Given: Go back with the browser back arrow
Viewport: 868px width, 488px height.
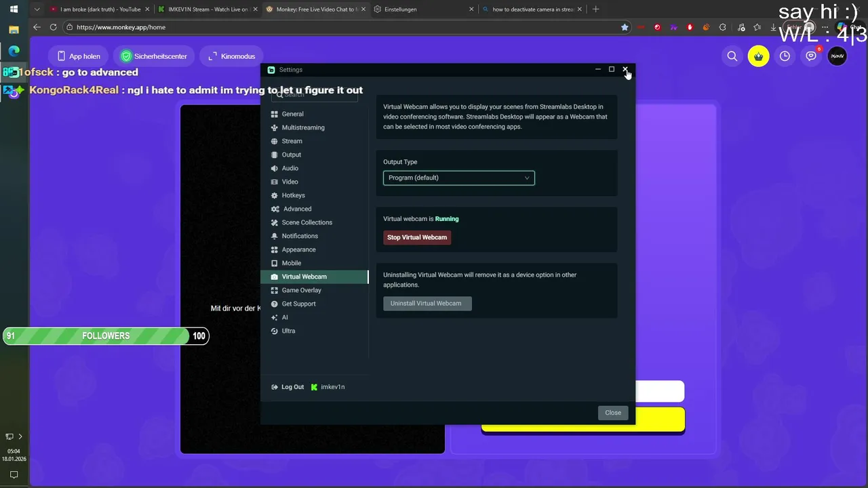Looking at the screenshot, I should coord(37,27).
